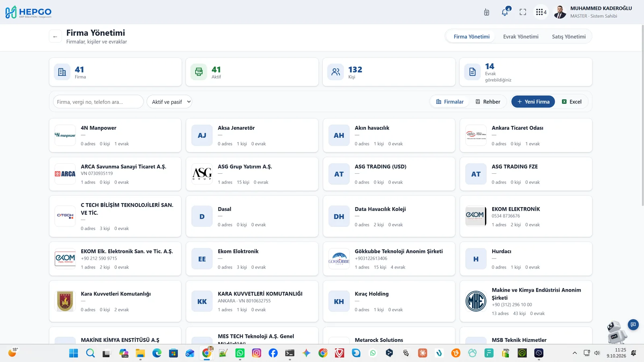Viewport: 644px width, 362px height.
Task: Click the MKE logo on Makine ve Kimya card
Action: pyautogui.click(x=476, y=301)
